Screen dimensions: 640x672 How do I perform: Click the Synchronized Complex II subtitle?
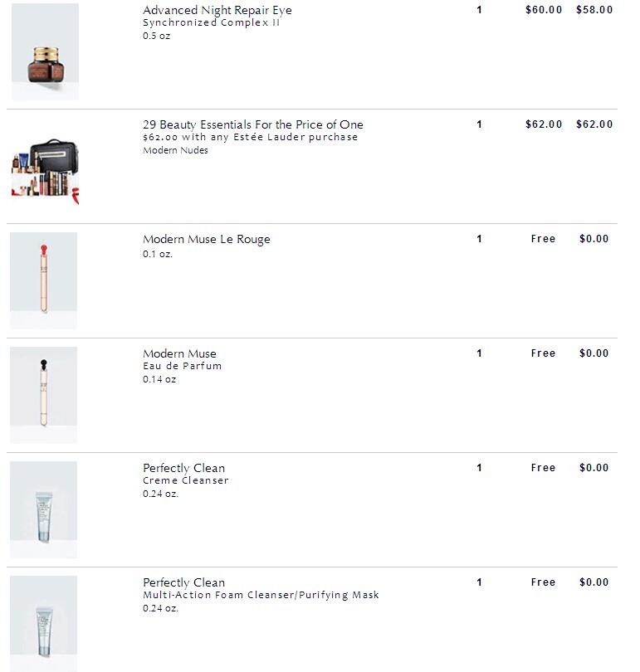[212, 22]
